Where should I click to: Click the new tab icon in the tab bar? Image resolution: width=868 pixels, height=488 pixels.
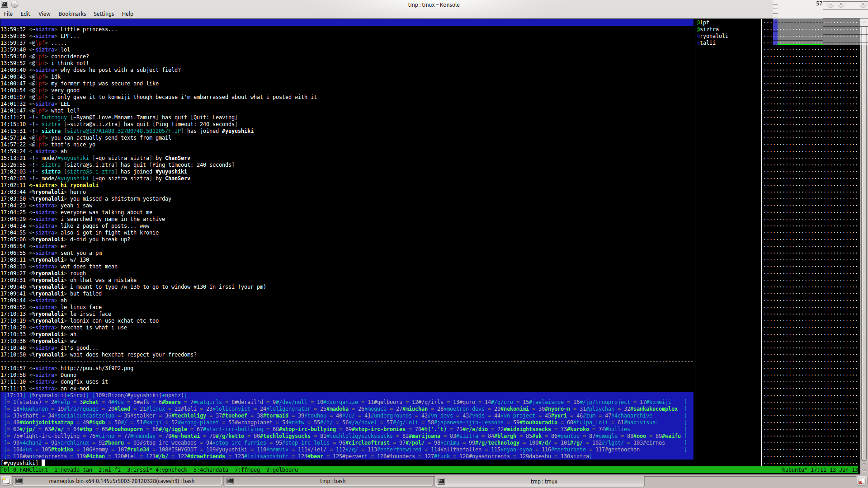pos(5,481)
